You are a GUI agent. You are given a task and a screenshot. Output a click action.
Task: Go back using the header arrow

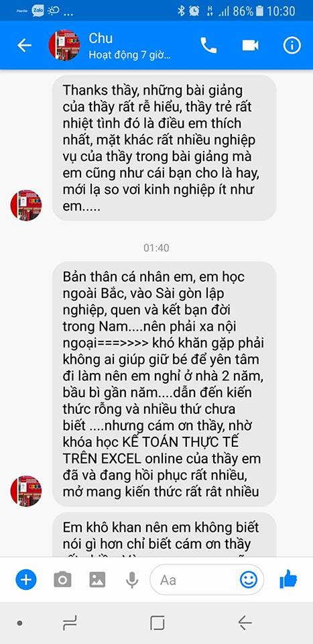[x=23, y=46]
